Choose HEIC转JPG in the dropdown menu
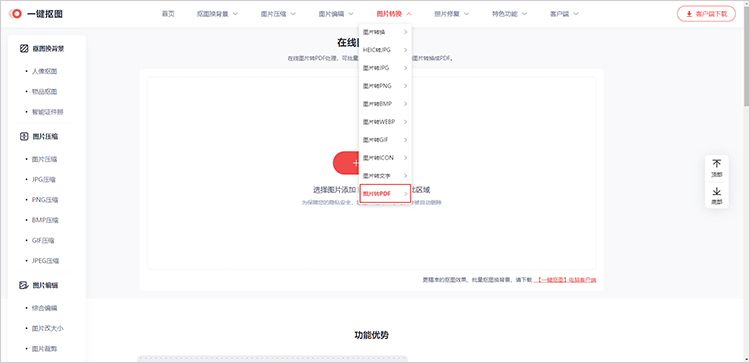The image size is (750, 363). click(385, 50)
